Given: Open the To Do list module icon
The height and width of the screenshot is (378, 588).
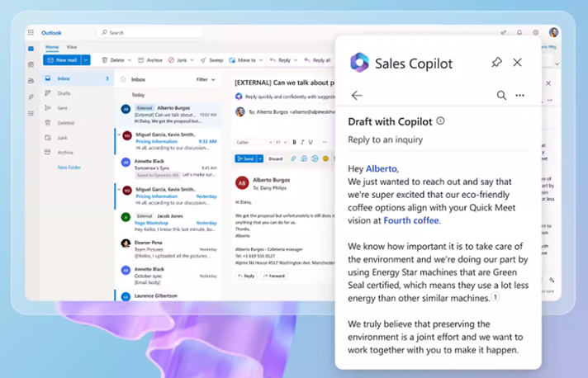Looking at the screenshot, I should [31, 113].
